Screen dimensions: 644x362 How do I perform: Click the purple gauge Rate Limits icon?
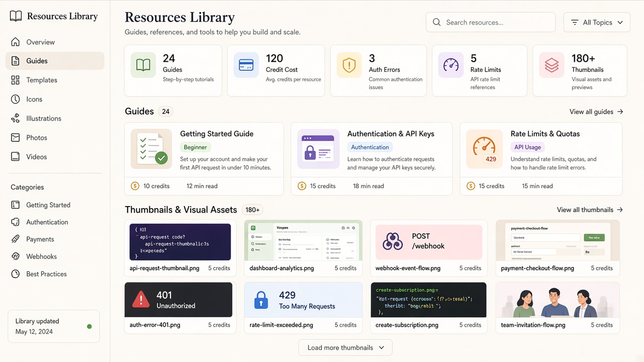coord(451,65)
